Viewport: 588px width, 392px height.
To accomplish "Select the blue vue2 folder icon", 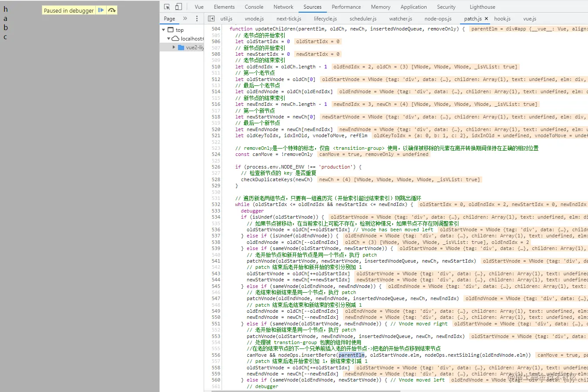I will pyautogui.click(x=181, y=47).
